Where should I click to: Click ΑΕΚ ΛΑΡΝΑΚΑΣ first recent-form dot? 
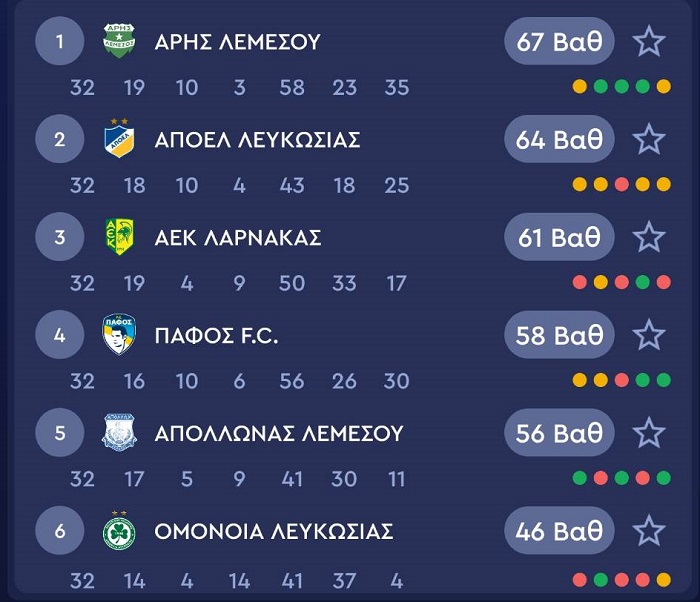click(579, 283)
